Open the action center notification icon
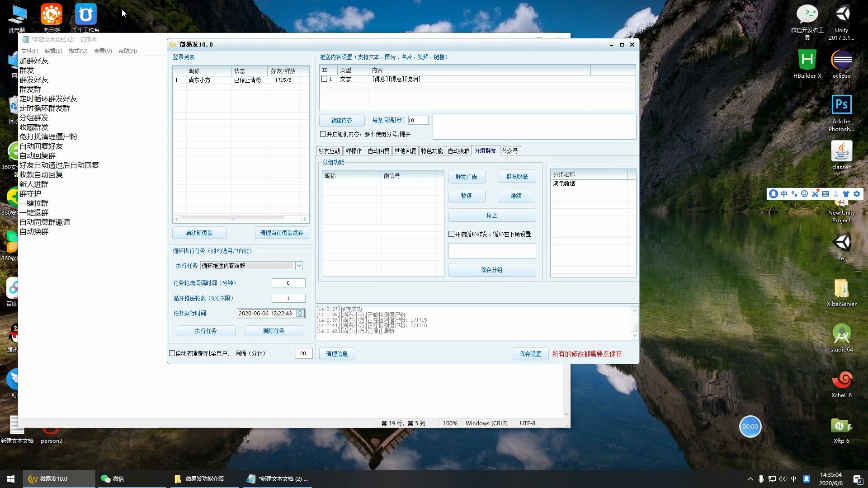868x488 pixels. (858, 479)
